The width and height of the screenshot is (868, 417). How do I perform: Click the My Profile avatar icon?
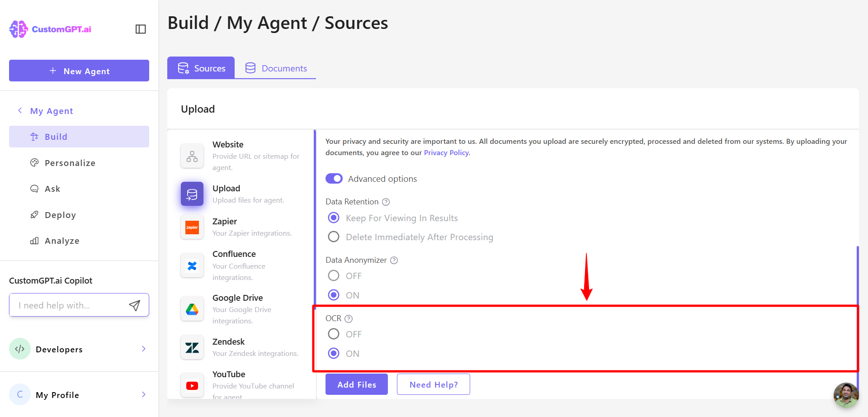[20, 394]
